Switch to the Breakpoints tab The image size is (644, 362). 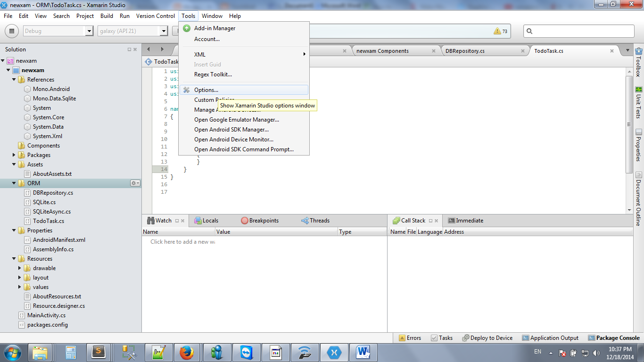click(x=260, y=221)
